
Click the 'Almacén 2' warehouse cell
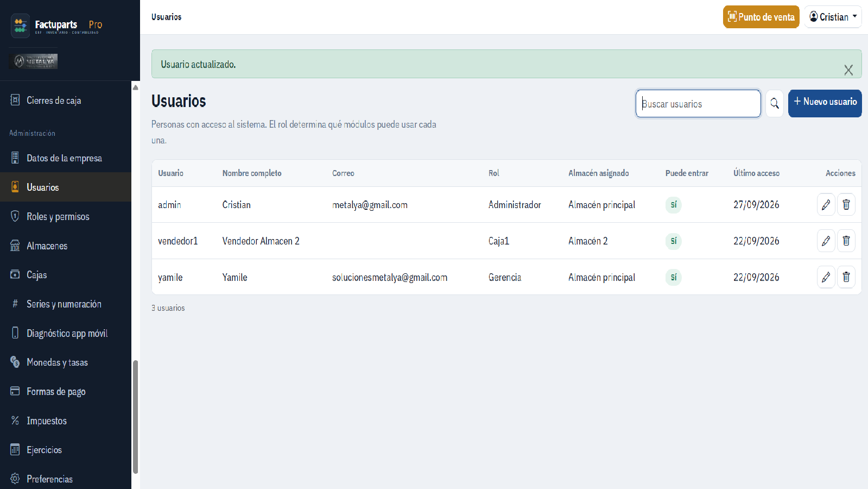[588, 241]
